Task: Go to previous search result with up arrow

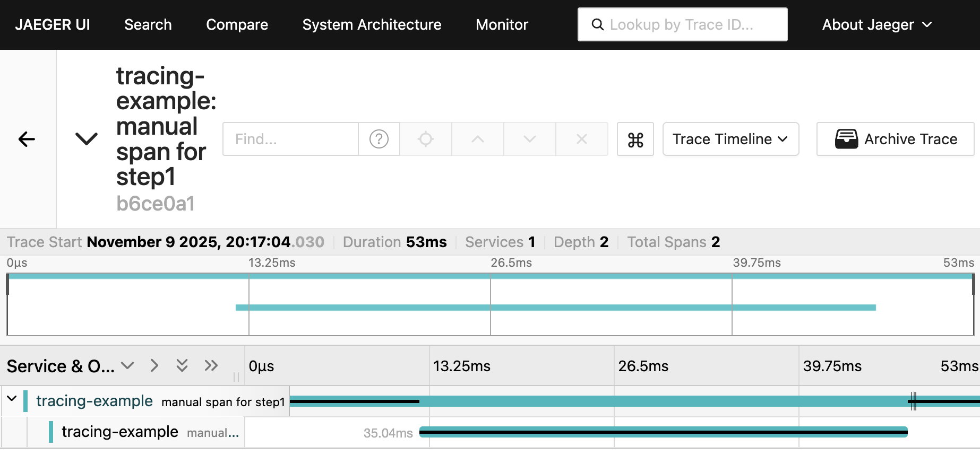Action: tap(477, 139)
